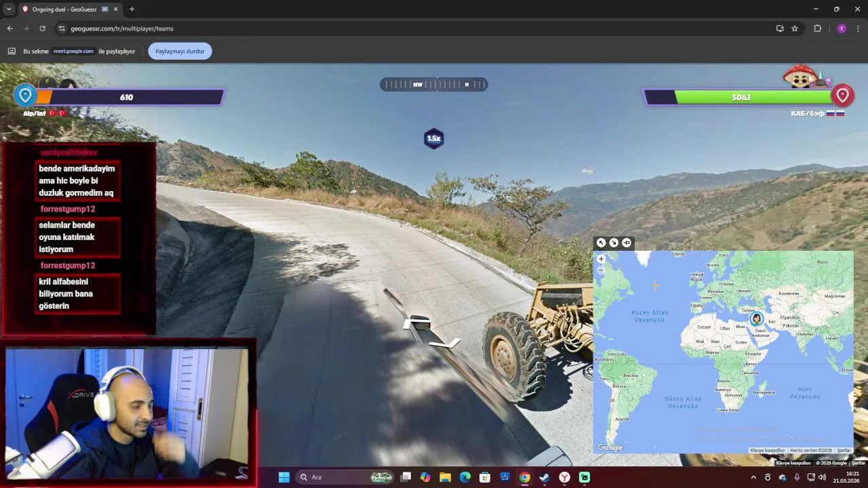Enlarge the guess map with the up-left arrow
Screen dimensions: 868x488
[x=601, y=243]
